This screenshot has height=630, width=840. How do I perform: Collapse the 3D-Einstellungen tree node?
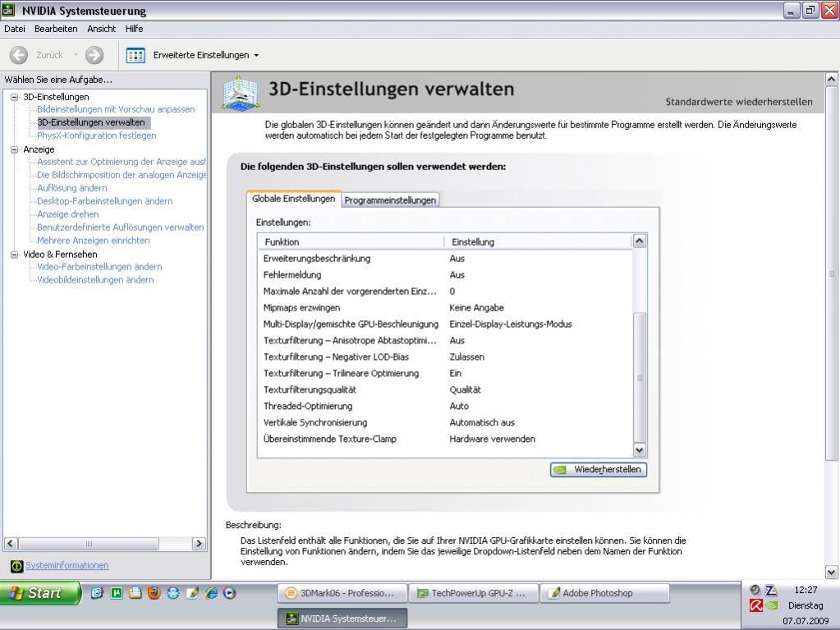15,97
